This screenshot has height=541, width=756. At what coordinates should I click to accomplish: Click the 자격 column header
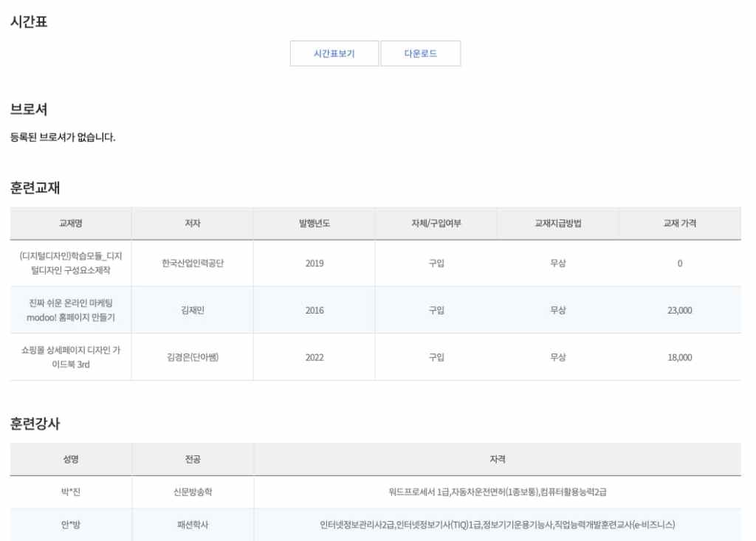pos(498,460)
